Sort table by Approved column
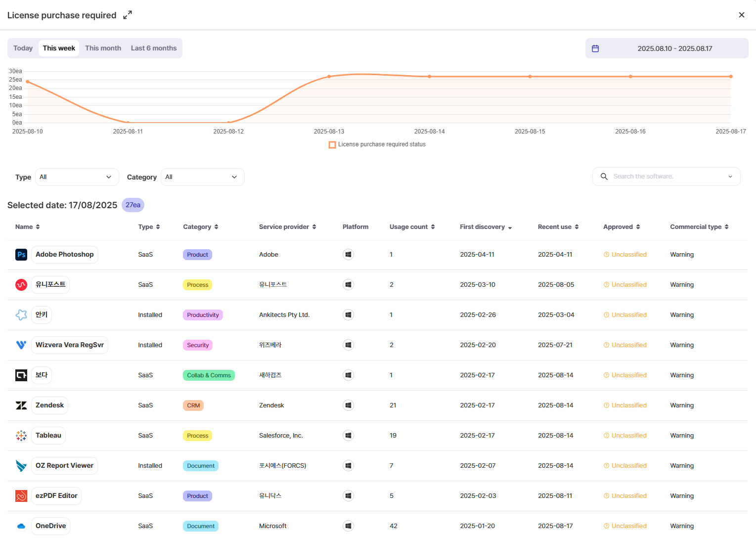This screenshot has width=756, height=538. coord(622,227)
